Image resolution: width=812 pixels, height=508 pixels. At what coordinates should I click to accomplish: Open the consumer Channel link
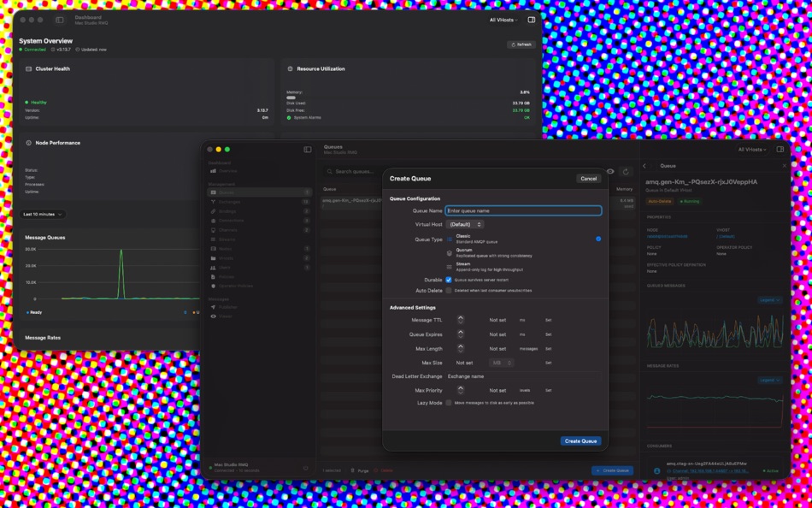708,470
